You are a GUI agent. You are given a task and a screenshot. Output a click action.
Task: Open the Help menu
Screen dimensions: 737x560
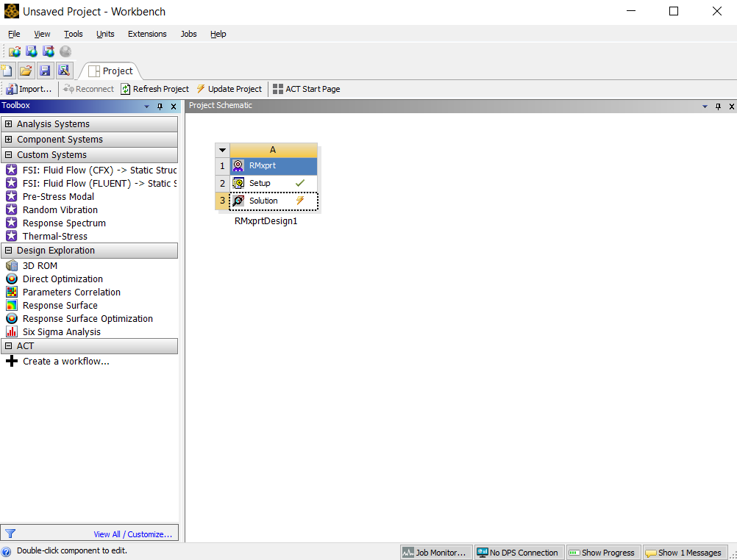[x=218, y=34]
